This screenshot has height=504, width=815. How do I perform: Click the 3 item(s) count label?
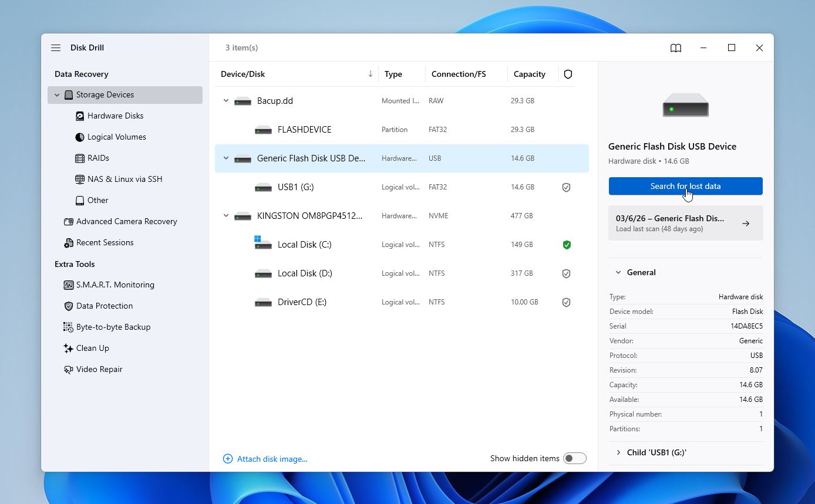click(242, 48)
